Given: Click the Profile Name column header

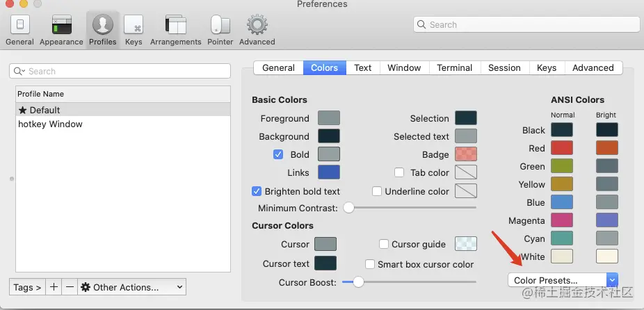Looking at the screenshot, I should coord(123,94).
